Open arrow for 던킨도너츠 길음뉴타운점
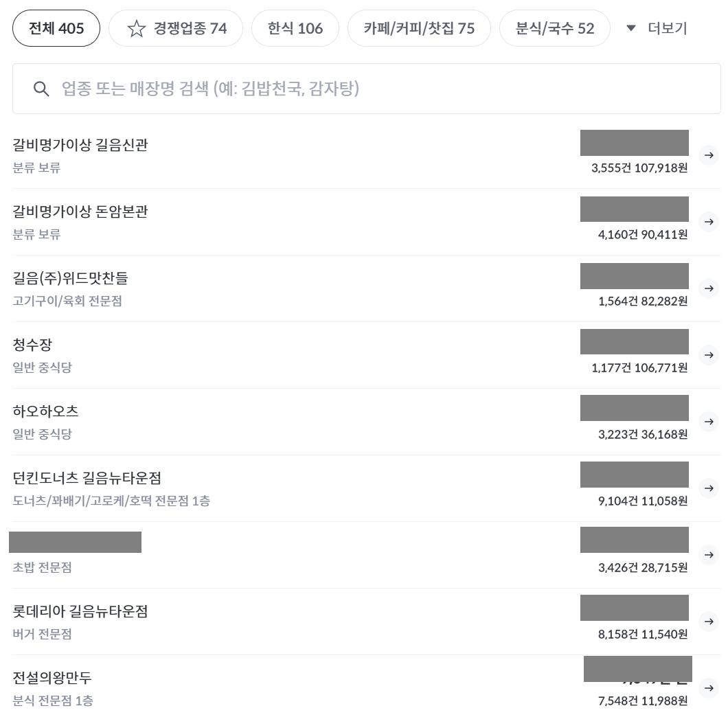 point(709,488)
